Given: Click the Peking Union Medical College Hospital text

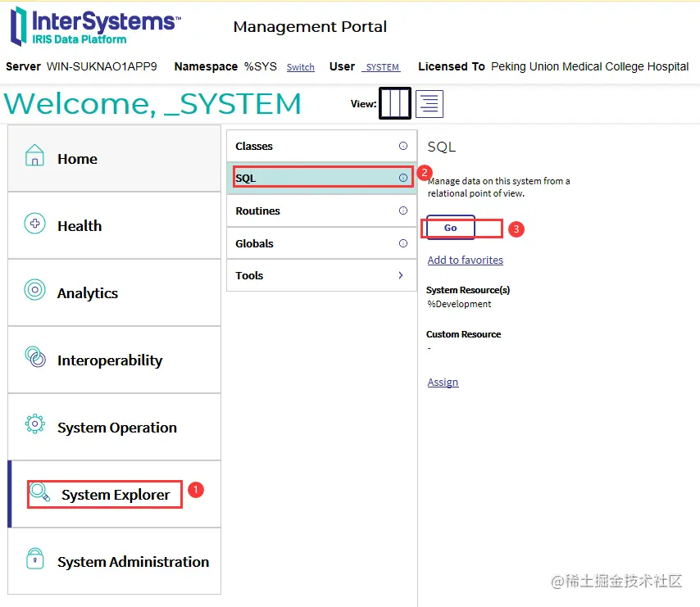Looking at the screenshot, I should pos(589,66).
